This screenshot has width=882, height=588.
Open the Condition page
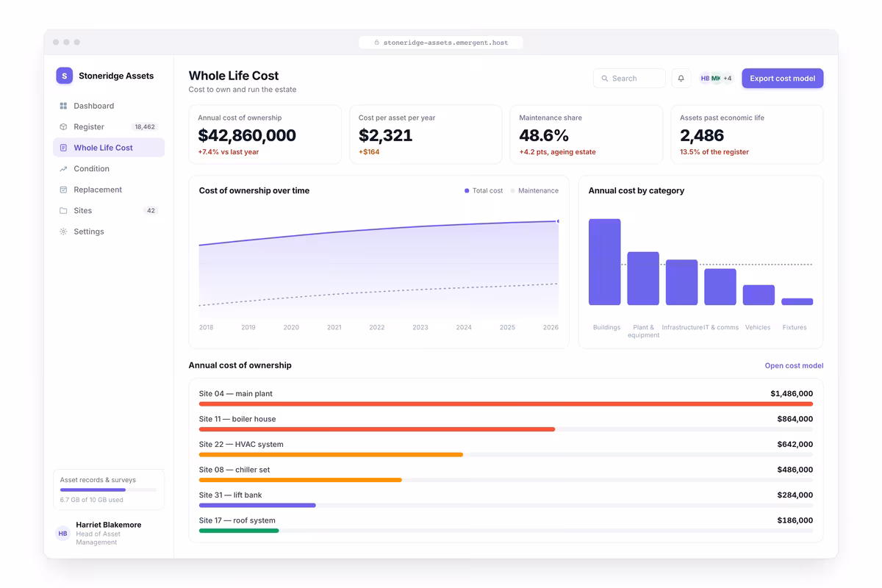(x=109, y=168)
